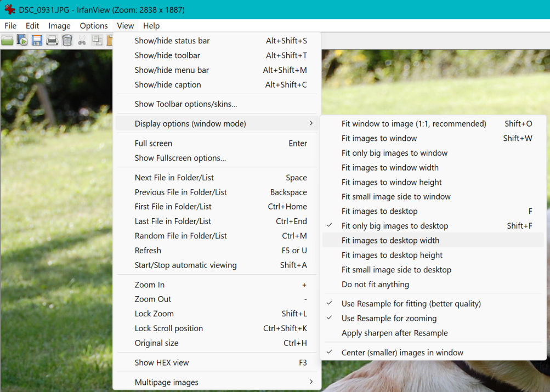Select Fit images to desktop width
This screenshot has width=550, height=392.
(x=390, y=241)
